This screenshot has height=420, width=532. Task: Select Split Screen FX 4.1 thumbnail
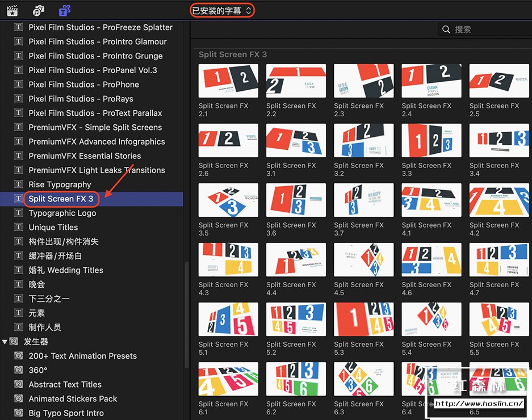tap(432, 200)
